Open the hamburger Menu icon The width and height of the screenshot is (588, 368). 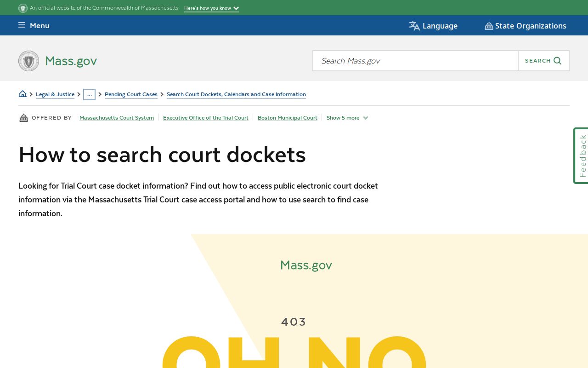(x=22, y=25)
